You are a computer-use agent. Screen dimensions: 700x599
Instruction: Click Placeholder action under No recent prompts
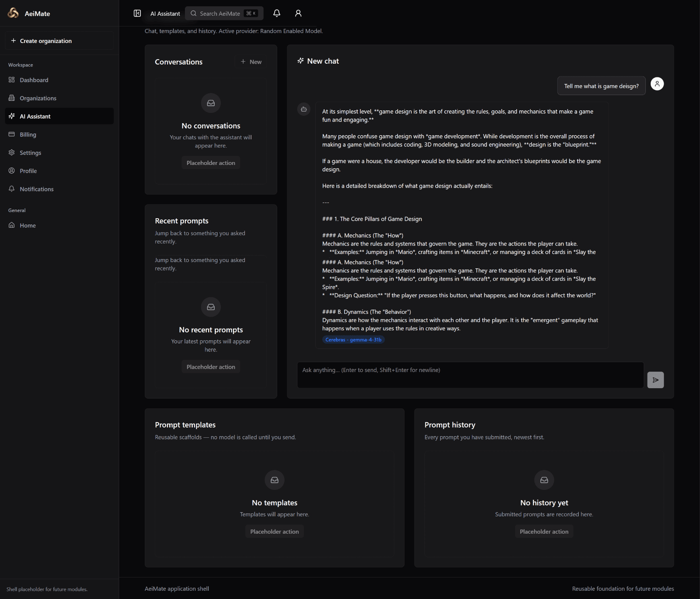click(211, 367)
